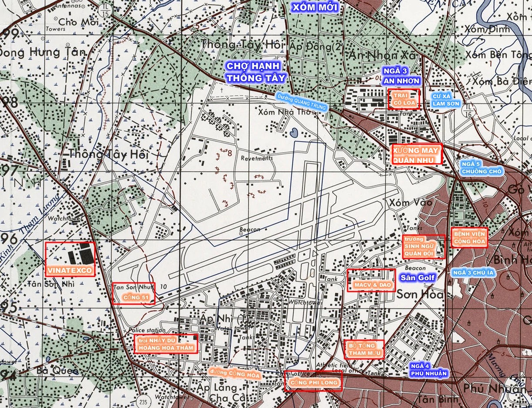The height and width of the screenshot is (408, 532).
Task: Select the CƯ XÁ LAM SƠN label
Action: click(x=446, y=100)
